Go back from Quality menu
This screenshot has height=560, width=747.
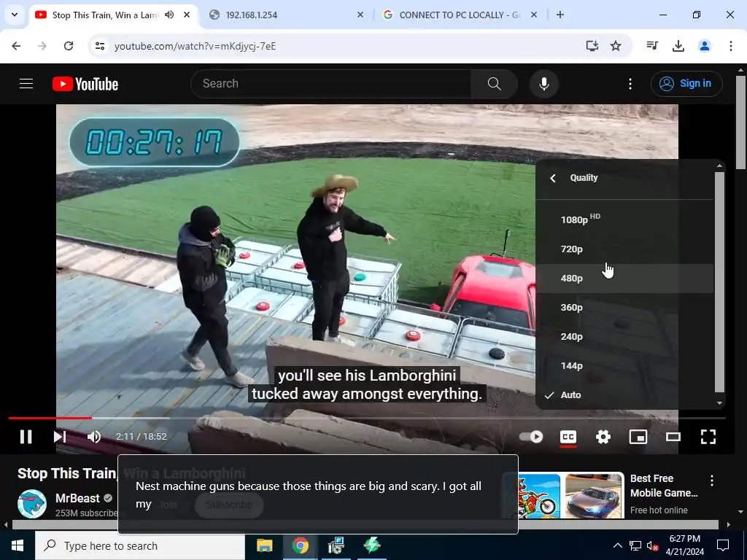tap(553, 178)
